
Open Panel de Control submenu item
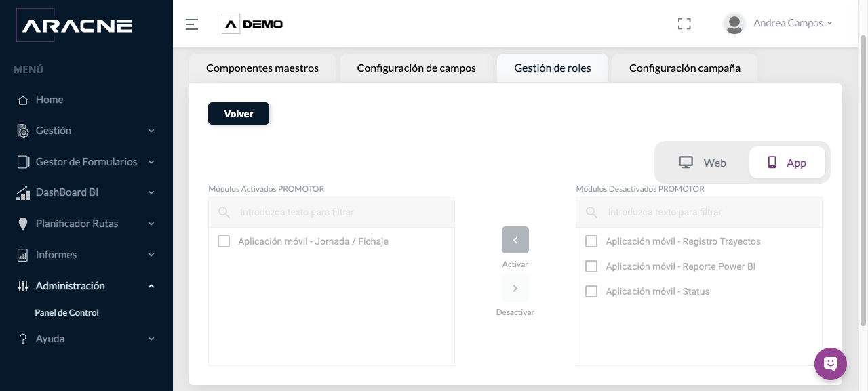(x=67, y=313)
